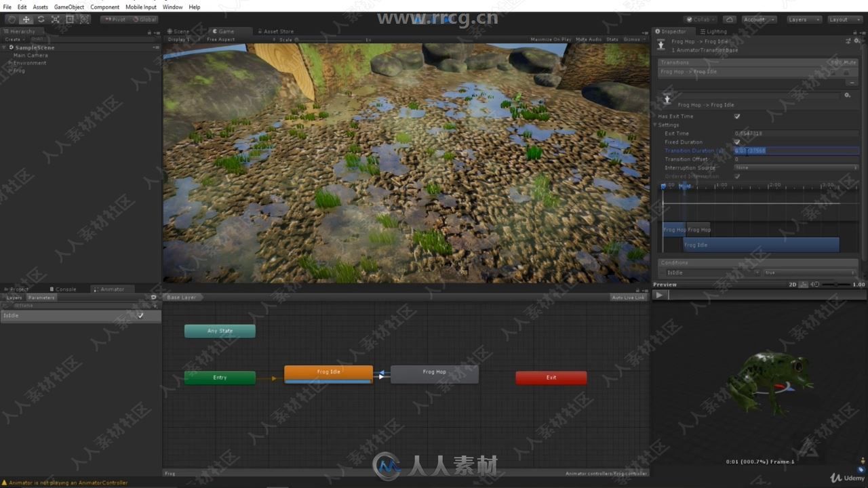868x488 pixels.
Task: Select the Rotate tool in the toolbar
Action: (x=41, y=20)
